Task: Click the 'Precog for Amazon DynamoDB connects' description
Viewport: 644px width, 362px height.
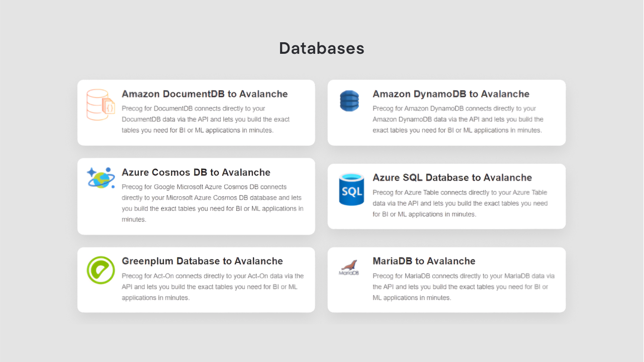Action: pos(458,119)
